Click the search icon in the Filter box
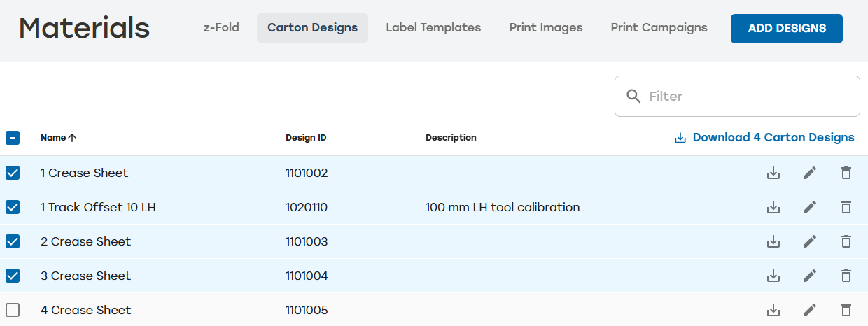 633,96
